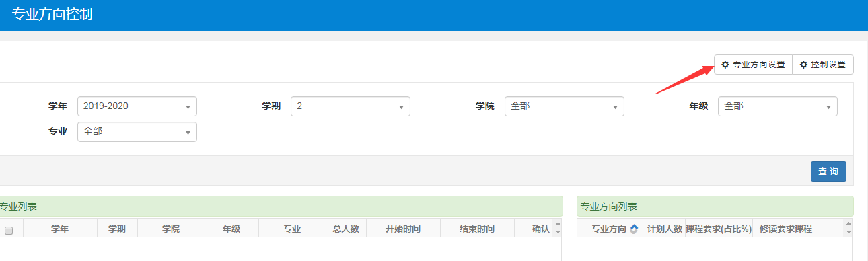Expand the 年级 dropdown
868x261 pixels.
coord(778,106)
